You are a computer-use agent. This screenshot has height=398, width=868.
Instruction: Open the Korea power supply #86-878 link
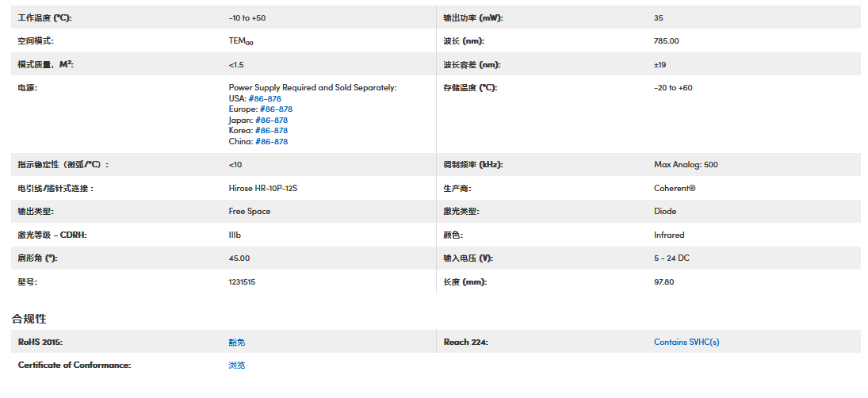click(x=271, y=131)
